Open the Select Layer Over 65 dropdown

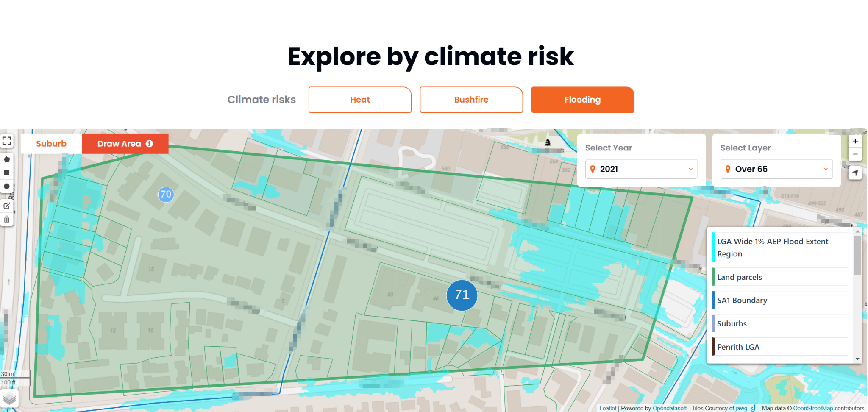coord(776,169)
